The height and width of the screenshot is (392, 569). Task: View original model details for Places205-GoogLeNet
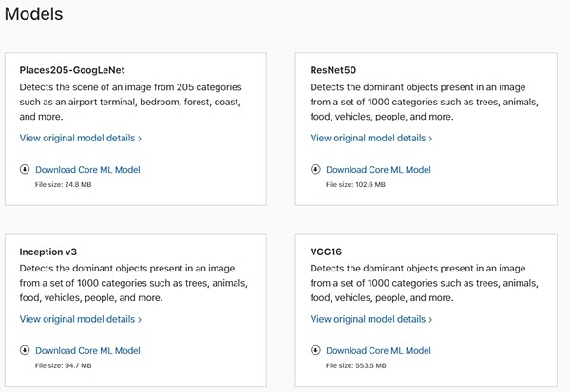click(x=80, y=138)
